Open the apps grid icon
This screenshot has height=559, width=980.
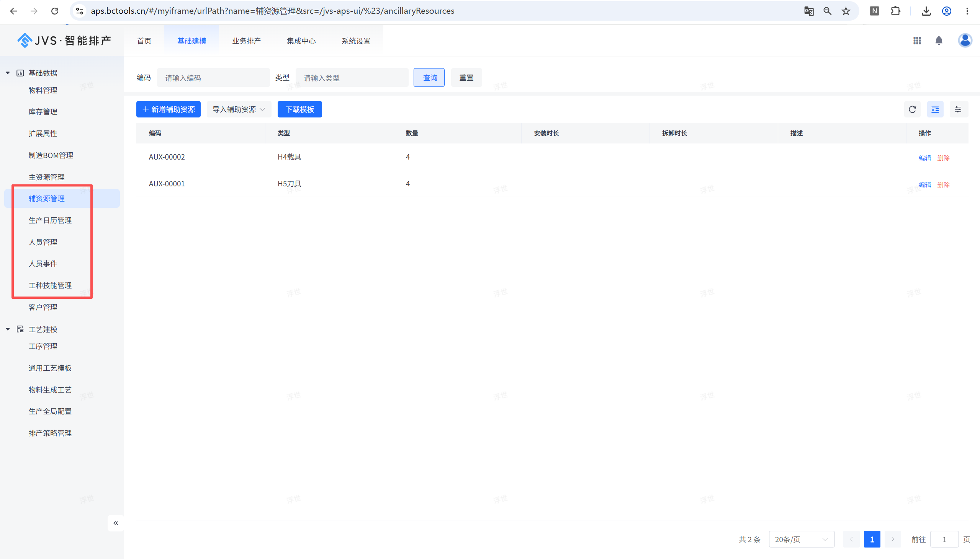tap(917, 41)
